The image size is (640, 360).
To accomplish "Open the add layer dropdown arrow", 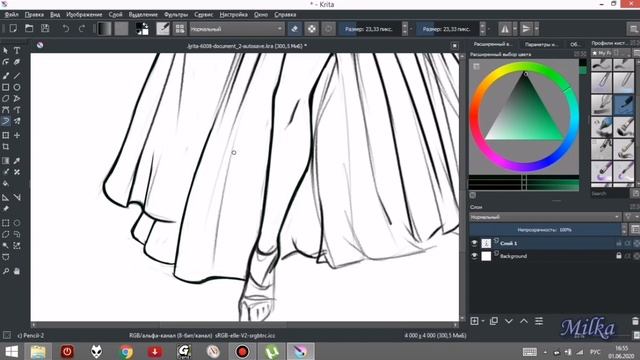I will click(x=483, y=321).
